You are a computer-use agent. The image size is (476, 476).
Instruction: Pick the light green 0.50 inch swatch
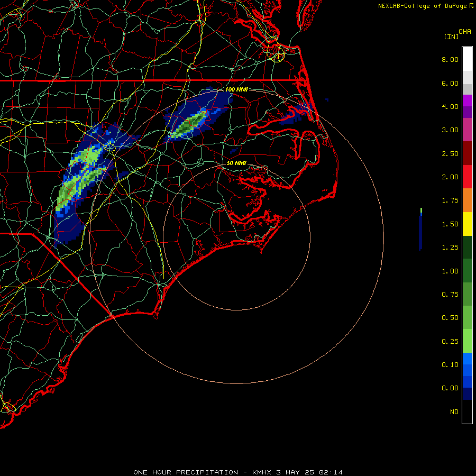click(467, 317)
